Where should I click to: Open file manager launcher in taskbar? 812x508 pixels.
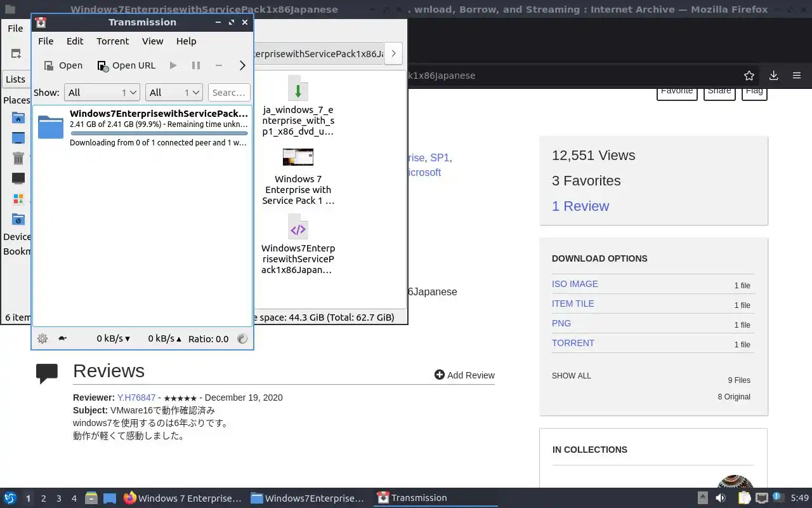pyautogui.click(x=91, y=498)
